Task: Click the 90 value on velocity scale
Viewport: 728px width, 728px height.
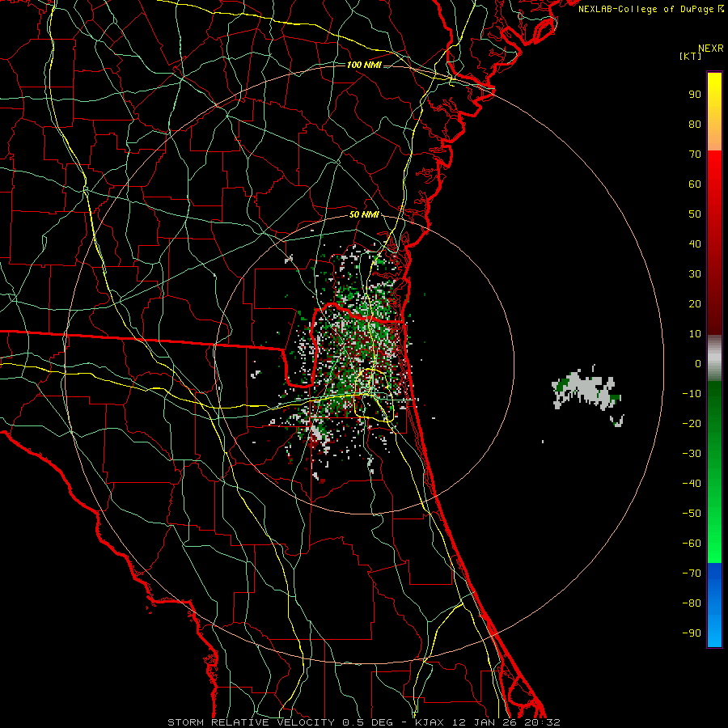Action: click(695, 95)
